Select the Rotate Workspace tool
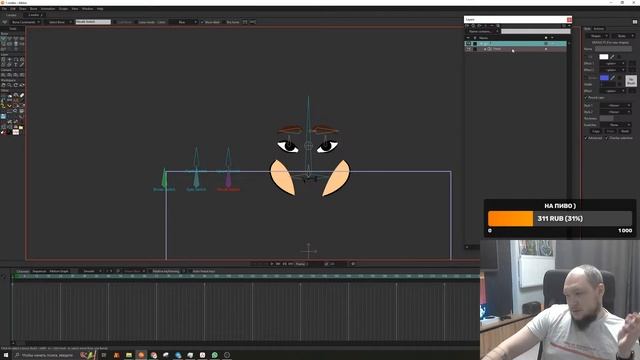 pos(16,85)
